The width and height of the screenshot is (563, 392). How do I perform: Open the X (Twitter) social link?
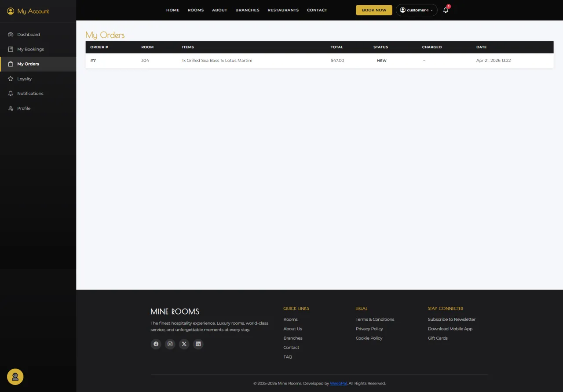coord(184,344)
